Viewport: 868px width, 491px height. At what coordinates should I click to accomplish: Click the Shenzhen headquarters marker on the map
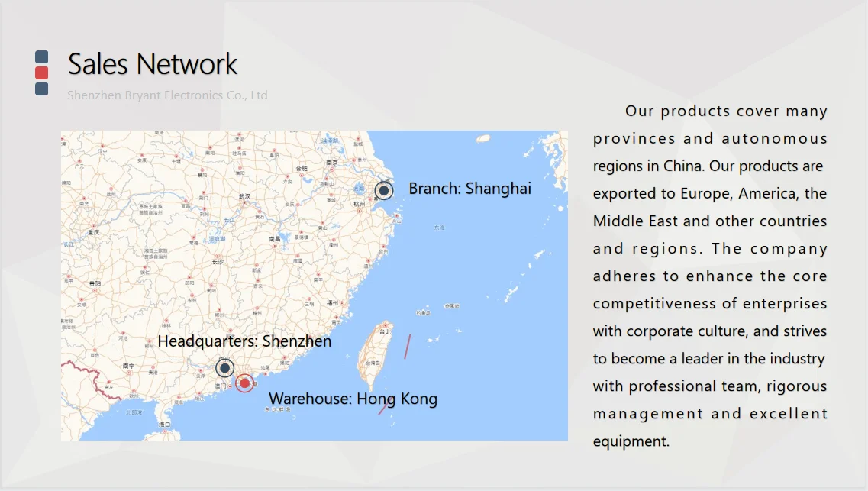pos(224,367)
